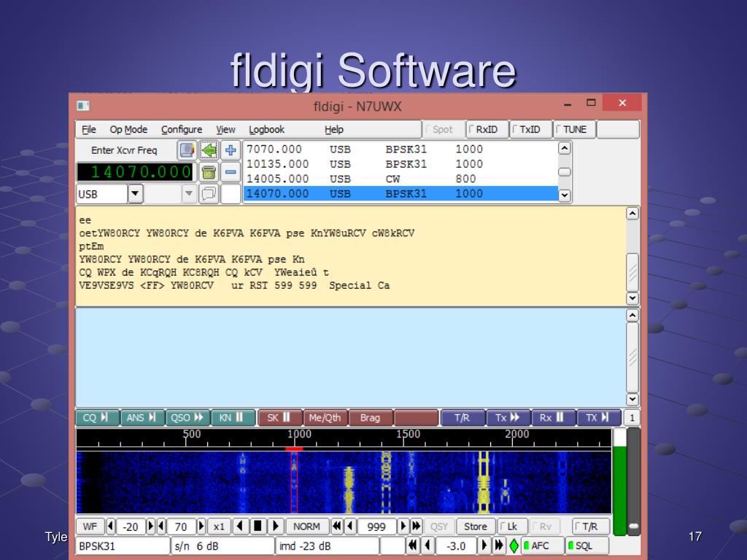747x560 pixels.
Task: Open the Op Mode menu
Action: 128,130
